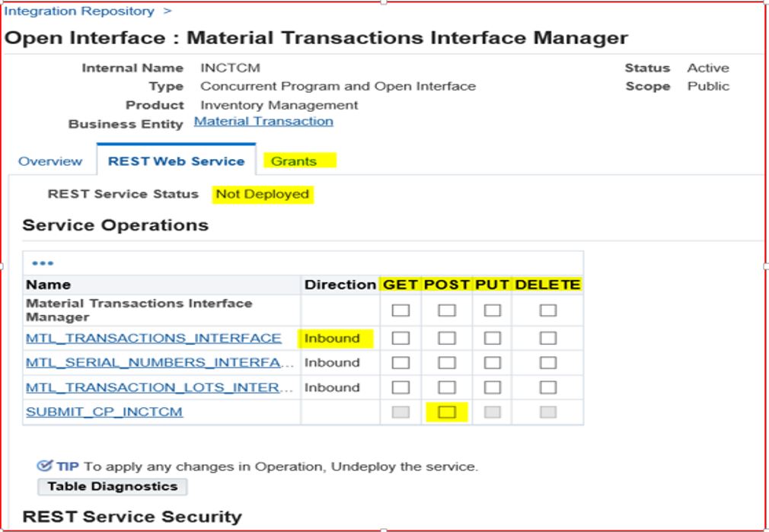This screenshot has width=769, height=532.
Task: Check GET for Material Transactions Interface Manager
Action: [400, 310]
